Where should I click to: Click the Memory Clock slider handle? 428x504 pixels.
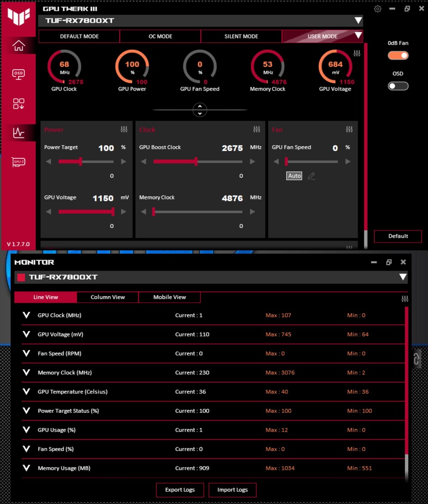154,212
